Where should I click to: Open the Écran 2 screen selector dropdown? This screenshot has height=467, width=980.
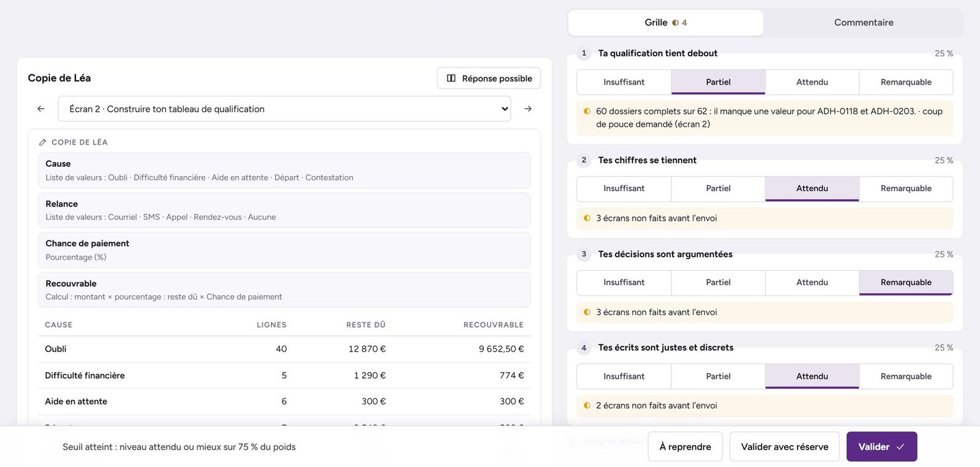(x=284, y=109)
